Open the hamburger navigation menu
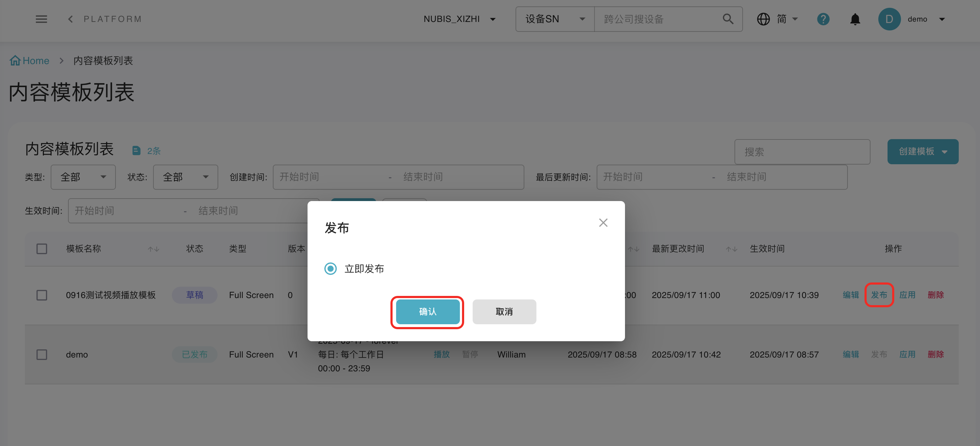The width and height of the screenshot is (980, 446). click(41, 19)
